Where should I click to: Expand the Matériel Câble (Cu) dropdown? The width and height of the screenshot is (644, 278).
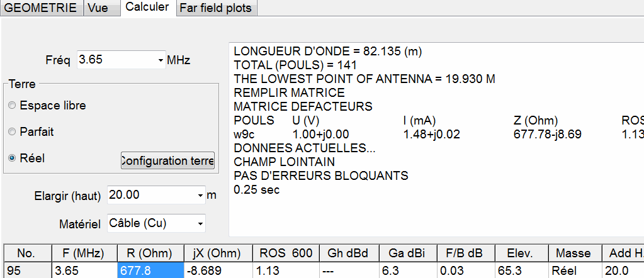[x=200, y=223]
